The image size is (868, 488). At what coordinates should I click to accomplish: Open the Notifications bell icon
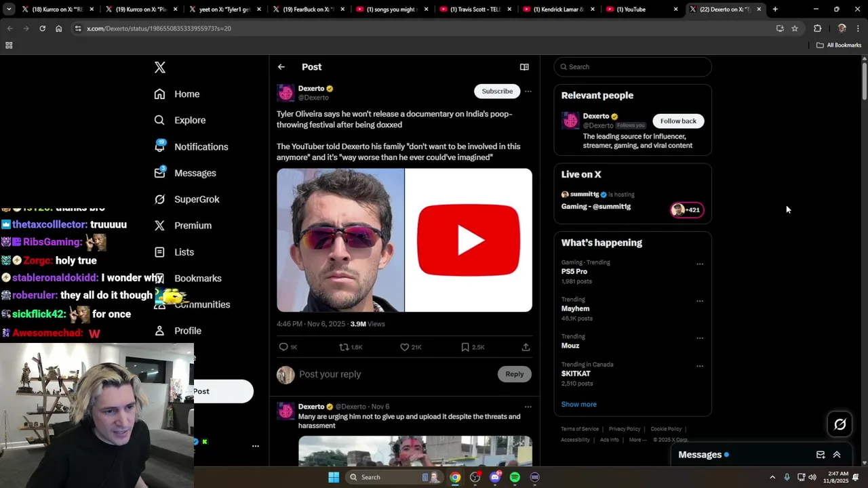pyautogui.click(x=159, y=146)
